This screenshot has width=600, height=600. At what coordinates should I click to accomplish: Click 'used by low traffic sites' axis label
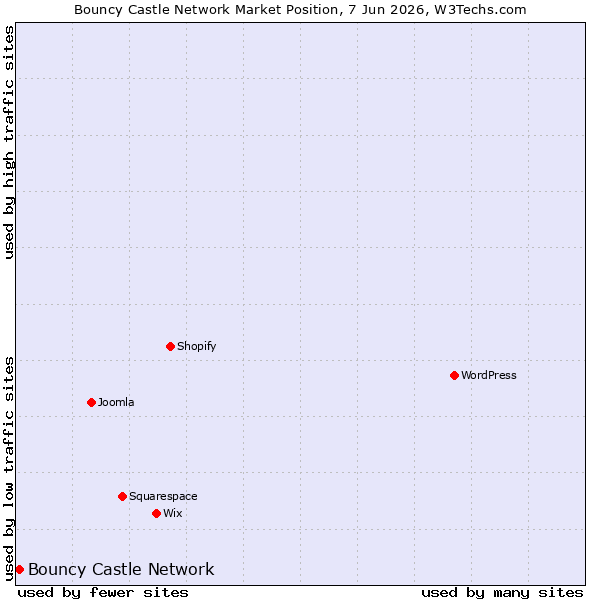(x=9, y=469)
